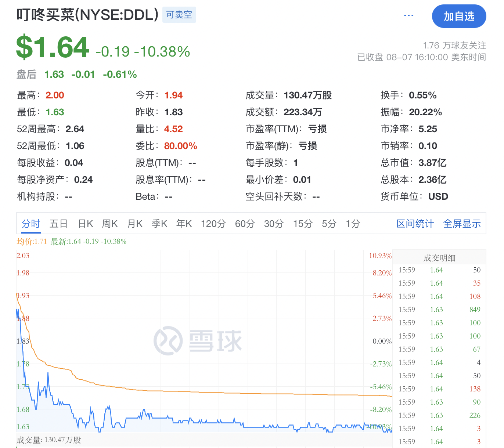
Task: Click 成交额 value 223.34万
Action: point(303,112)
